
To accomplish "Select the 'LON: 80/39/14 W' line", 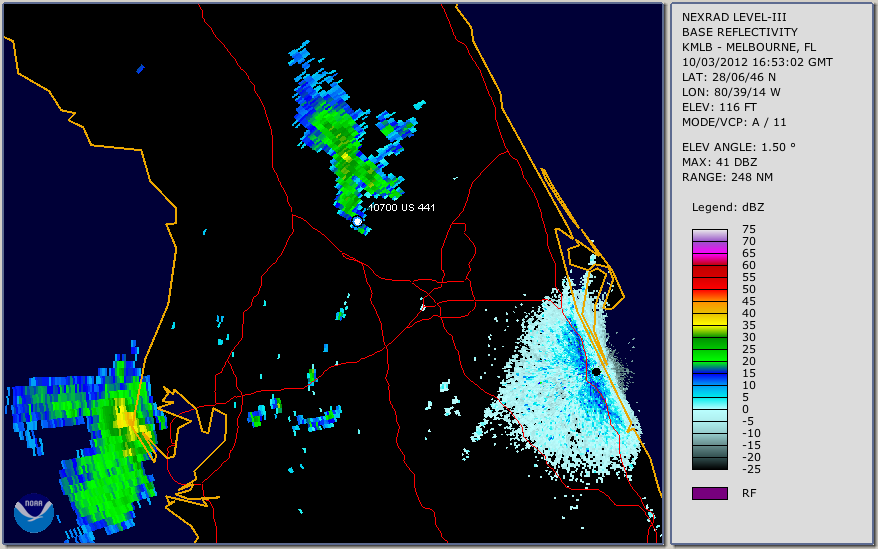I will [x=731, y=92].
